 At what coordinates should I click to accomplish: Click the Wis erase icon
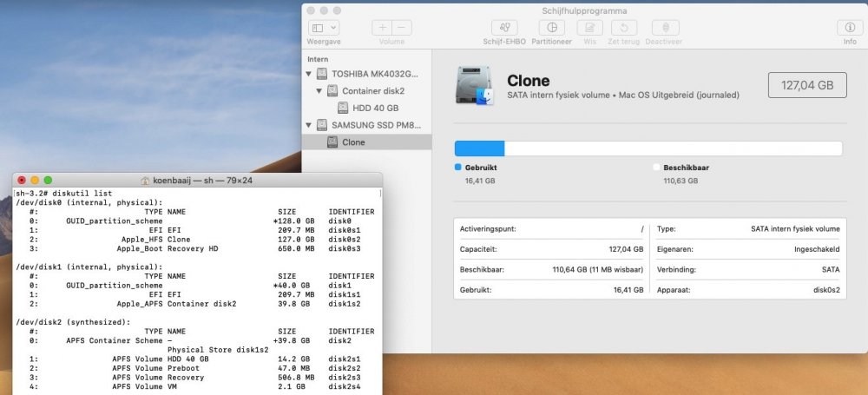click(x=589, y=28)
